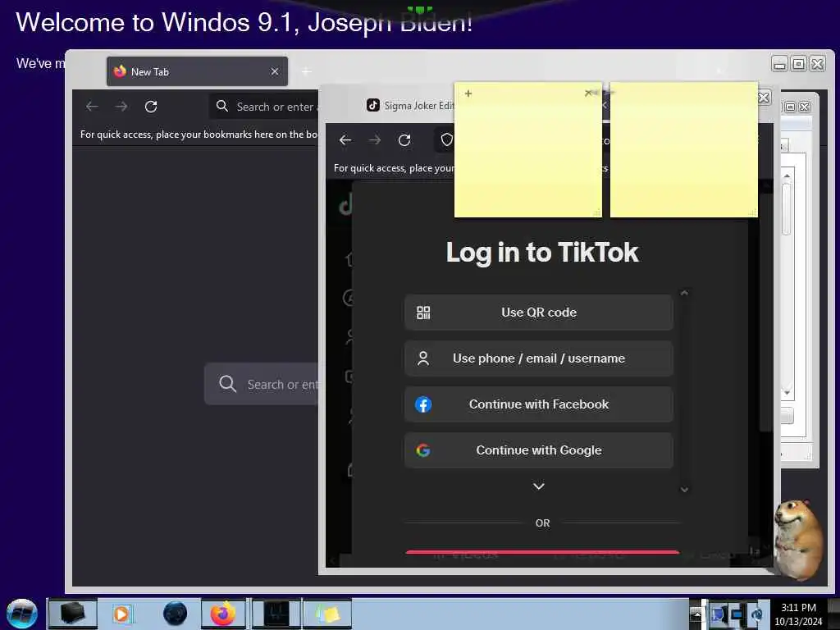The image size is (840, 630).
Task: Open Sticky Notes from the taskbar
Action: 327,614
